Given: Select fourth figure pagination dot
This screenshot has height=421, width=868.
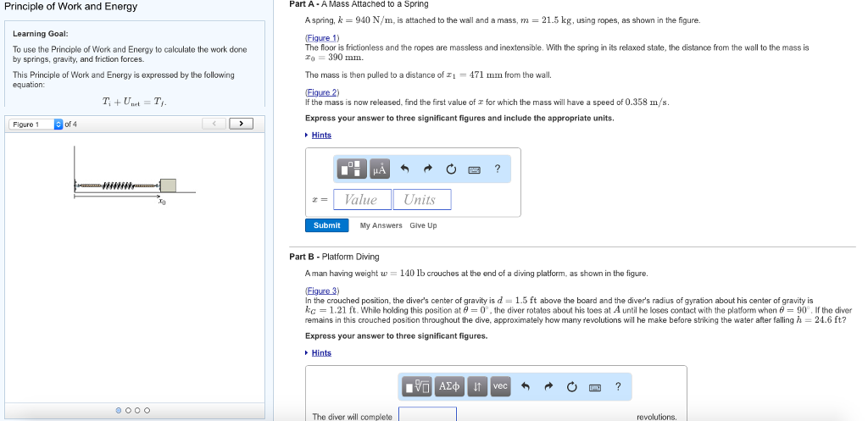Looking at the screenshot, I should [147, 411].
